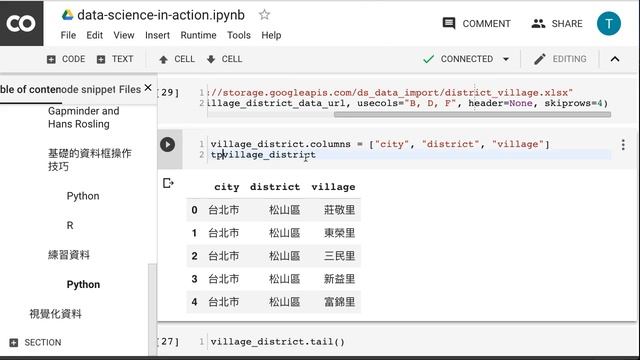Viewport: 640px width, 360px height.
Task: Move cell up with arrow CELL button
Action: [177, 59]
